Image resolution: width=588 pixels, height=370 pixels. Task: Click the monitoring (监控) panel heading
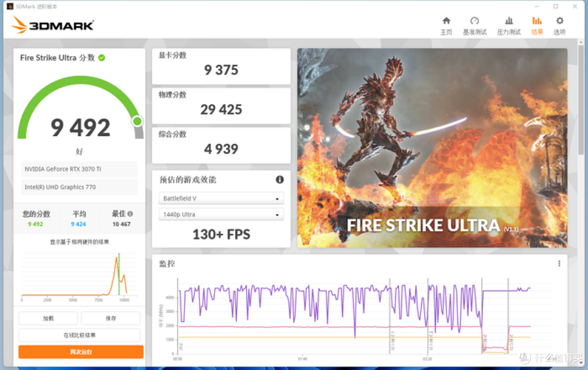167,263
